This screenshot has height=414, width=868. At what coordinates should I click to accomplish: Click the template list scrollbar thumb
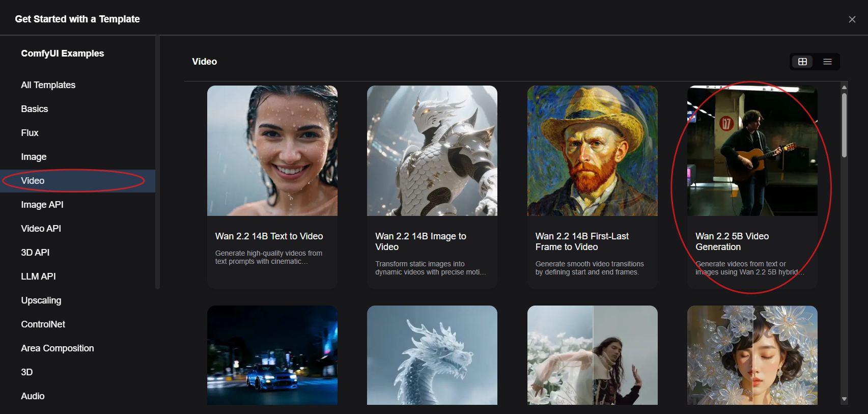tap(844, 125)
